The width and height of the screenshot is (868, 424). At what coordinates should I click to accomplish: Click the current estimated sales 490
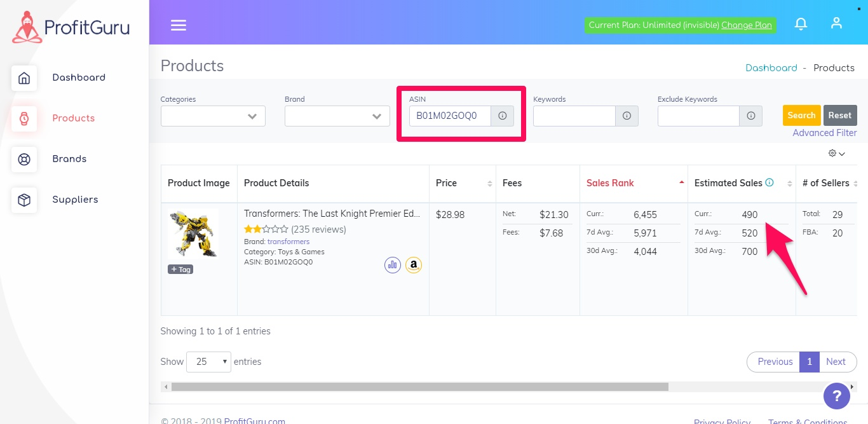[x=750, y=215]
